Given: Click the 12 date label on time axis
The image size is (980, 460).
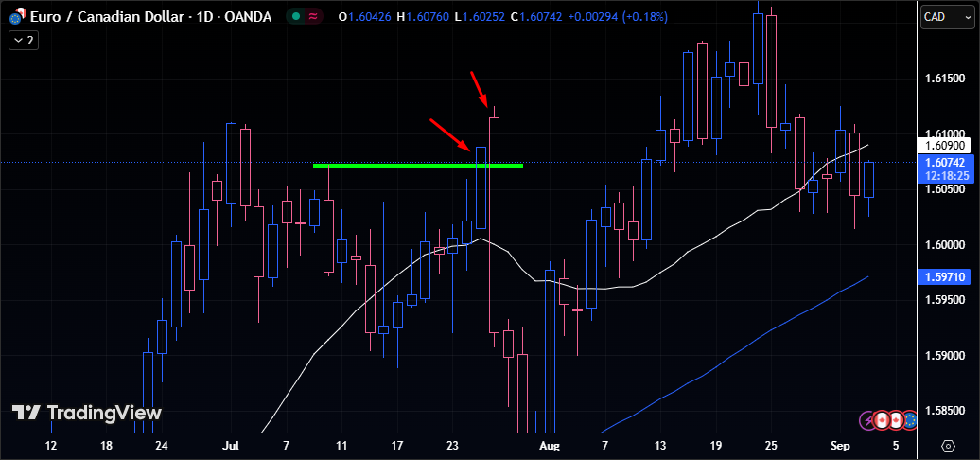Looking at the screenshot, I should point(51,446).
